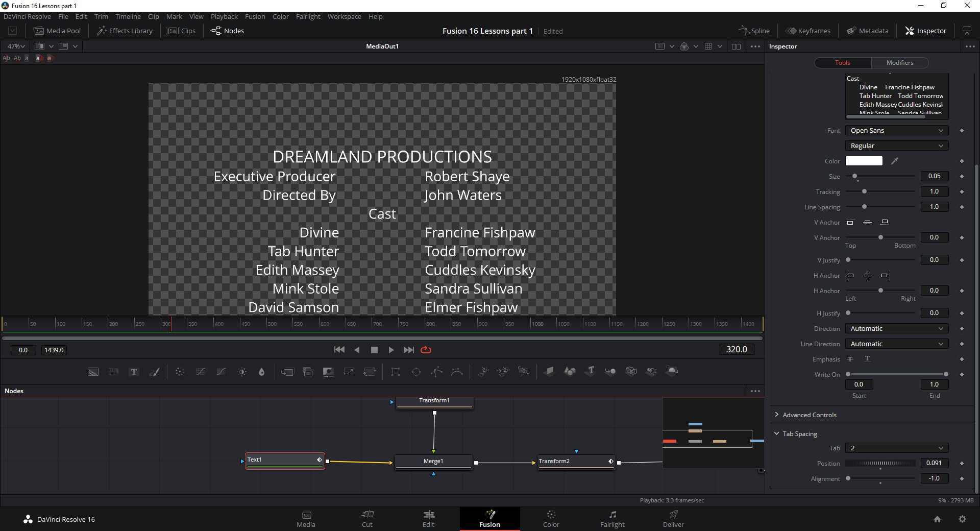
Task: Add a Color Curves tool from the toolbar
Action: pos(201,372)
